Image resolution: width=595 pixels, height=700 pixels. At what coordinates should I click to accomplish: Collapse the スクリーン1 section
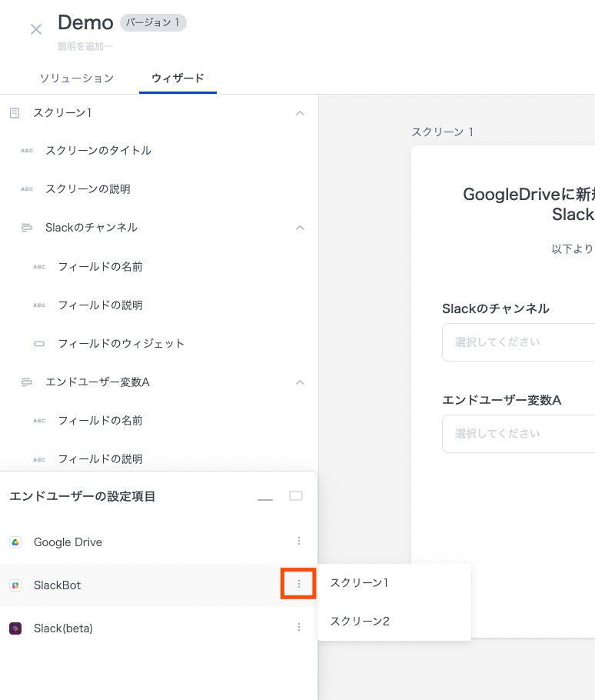[x=300, y=113]
